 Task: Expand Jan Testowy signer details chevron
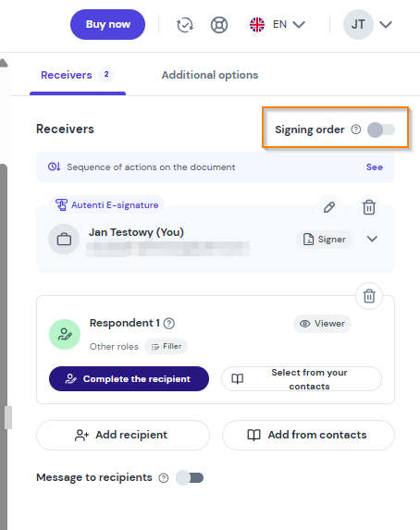(372, 239)
